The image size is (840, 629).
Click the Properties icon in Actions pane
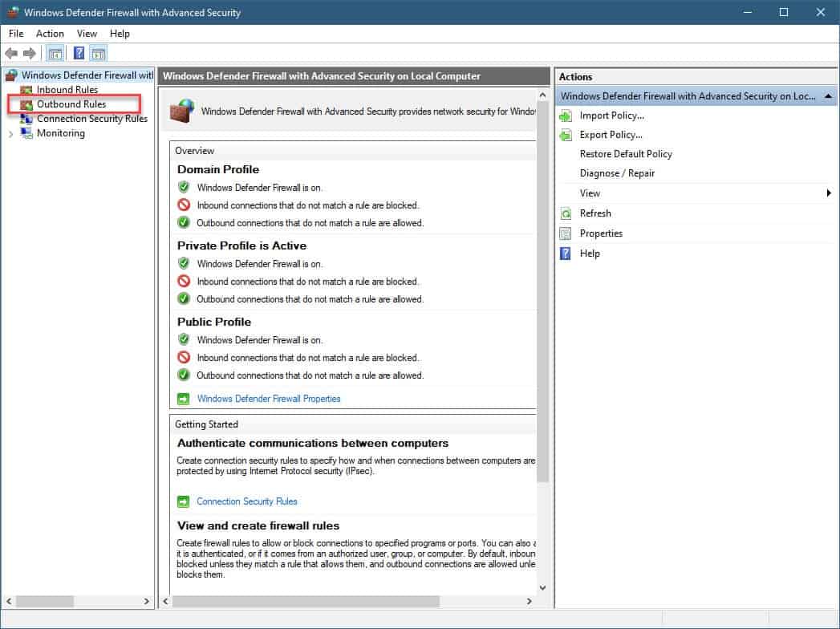point(566,233)
